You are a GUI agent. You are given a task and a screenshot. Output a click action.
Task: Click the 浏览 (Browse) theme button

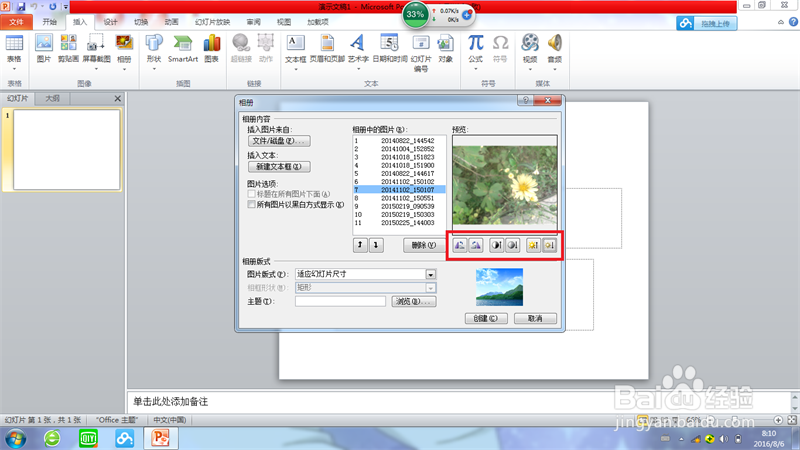(x=414, y=302)
